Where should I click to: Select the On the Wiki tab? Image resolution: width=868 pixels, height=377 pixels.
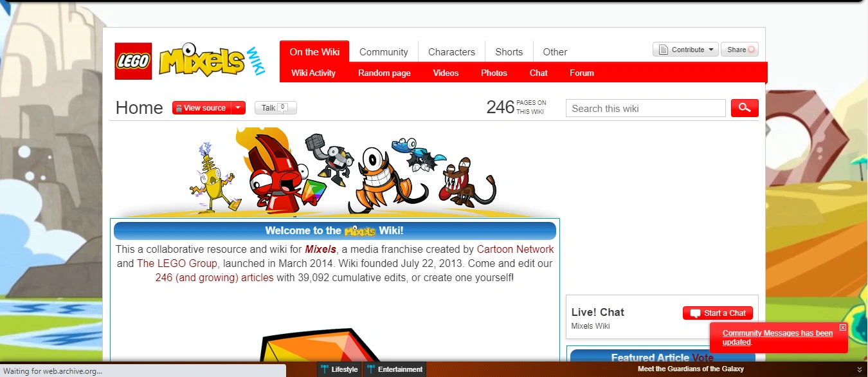point(314,51)
